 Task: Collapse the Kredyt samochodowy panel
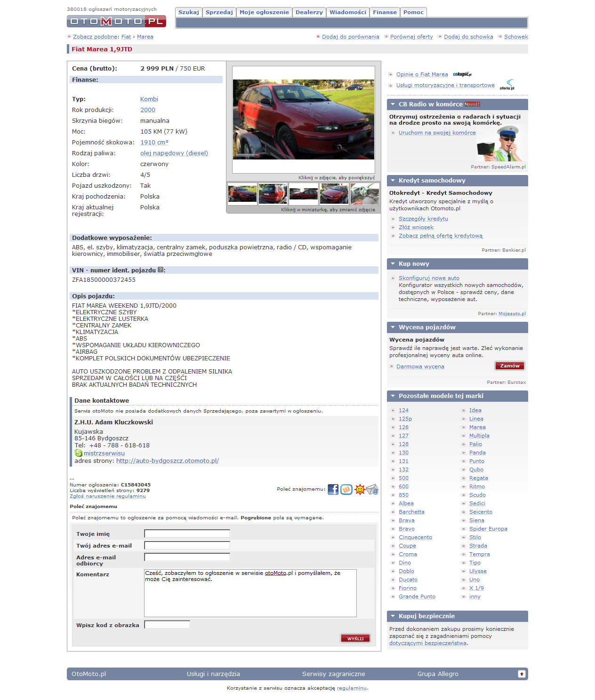click(393, 181)
